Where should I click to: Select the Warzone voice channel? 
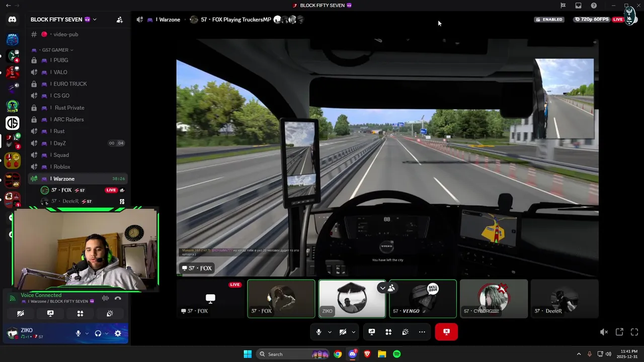click(77, 178)
